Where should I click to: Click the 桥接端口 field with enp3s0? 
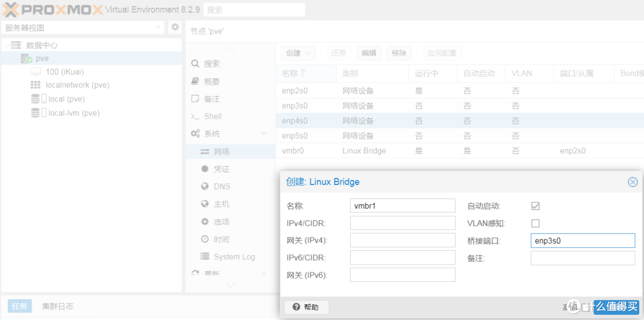click(583, 241)
